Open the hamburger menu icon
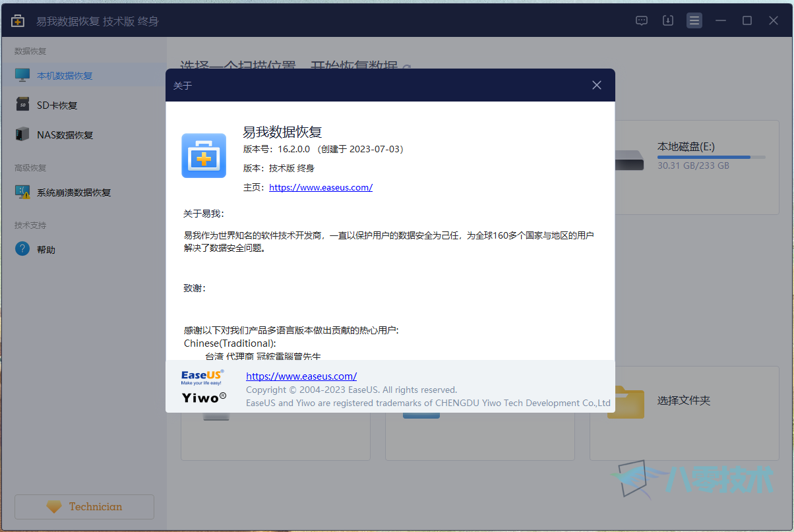The width and height of the screenshot is (794, 532). tap(694, 20)
